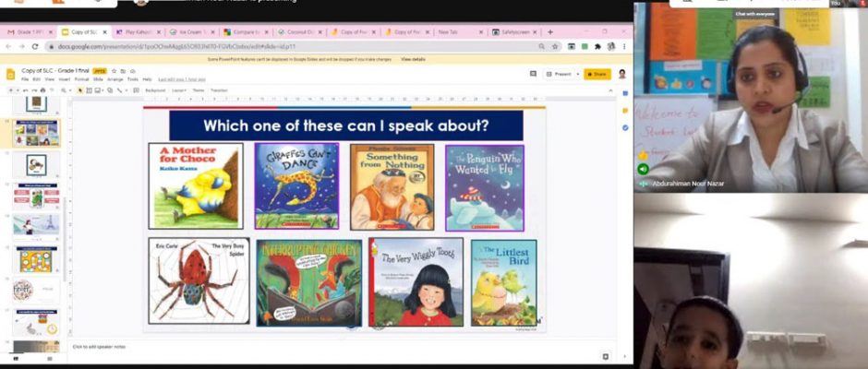Viewport: 868px width, 369px height.
Task: Choose the select cursor tool
Action: pyautogui.click(x=80, y=90)
